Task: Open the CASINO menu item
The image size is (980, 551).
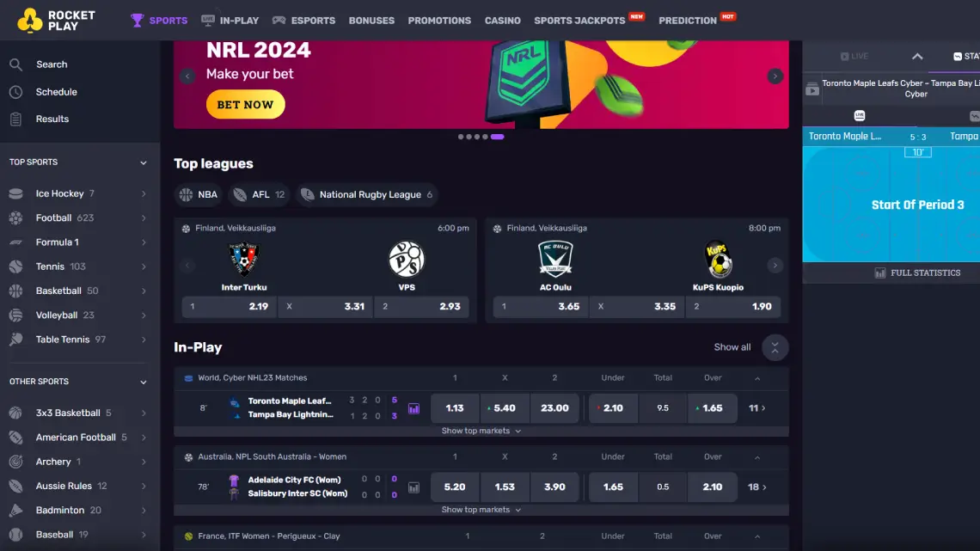Action: pos(503,21)
